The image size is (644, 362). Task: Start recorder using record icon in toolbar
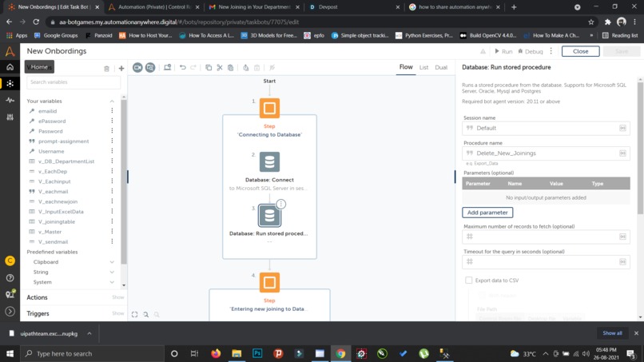click(x=137, y=67)
